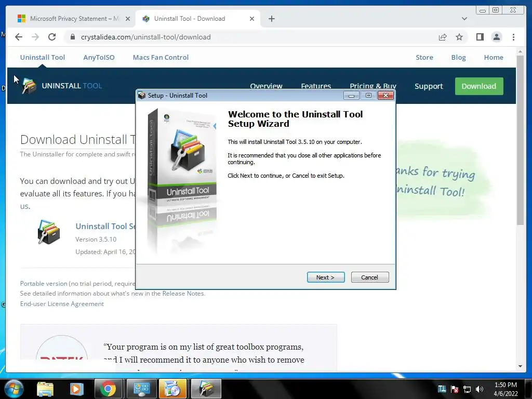Click Next in the Setup wizard
Screen dimensions: 532x399
click(x=326, y=277)
